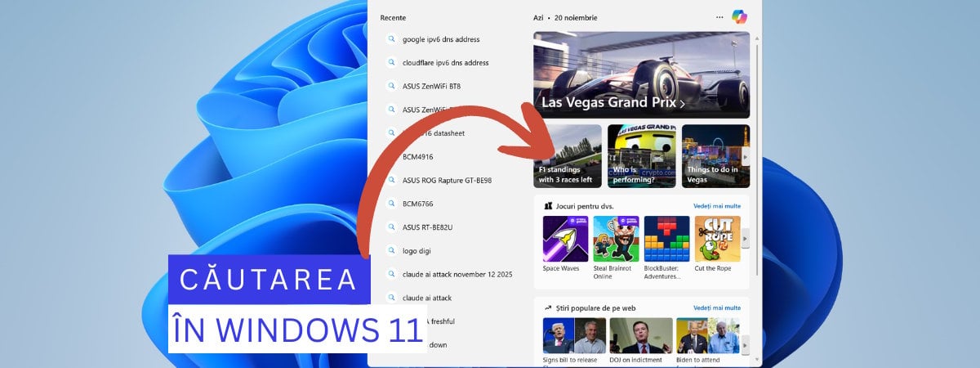The image size is (980, 368).
Task: Click search icon beside cloudflare ipv6 dns address
Action: pos(392,62)
